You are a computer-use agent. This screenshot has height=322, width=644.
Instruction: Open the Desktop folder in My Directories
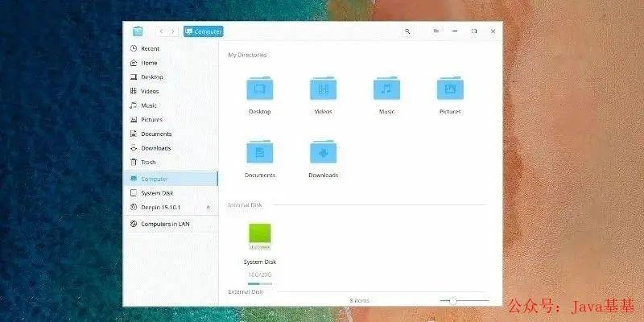259,95
